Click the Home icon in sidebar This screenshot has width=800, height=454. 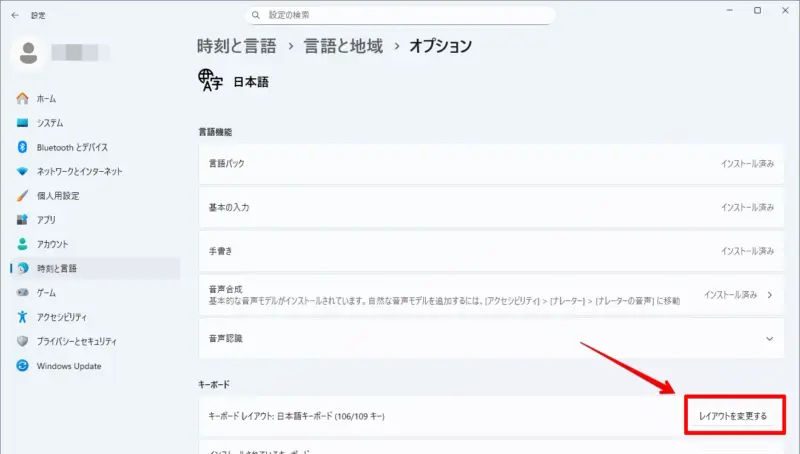[22, 99]
